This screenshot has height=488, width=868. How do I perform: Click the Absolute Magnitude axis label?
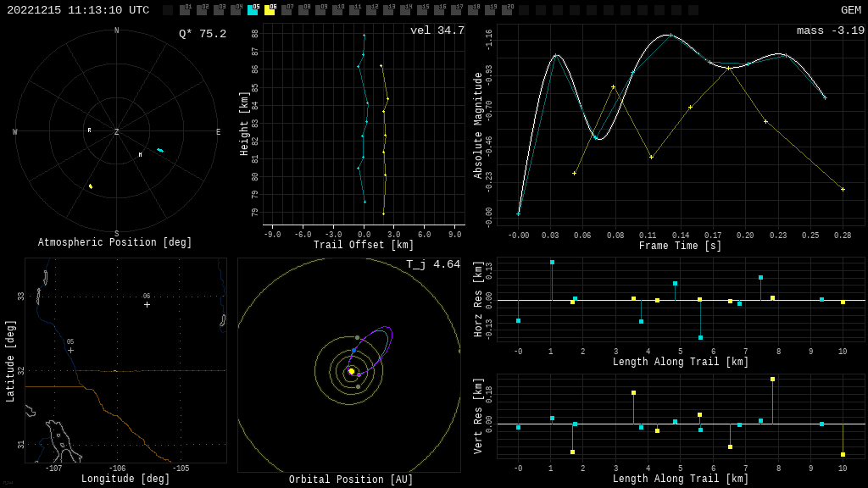click(478, 125)
